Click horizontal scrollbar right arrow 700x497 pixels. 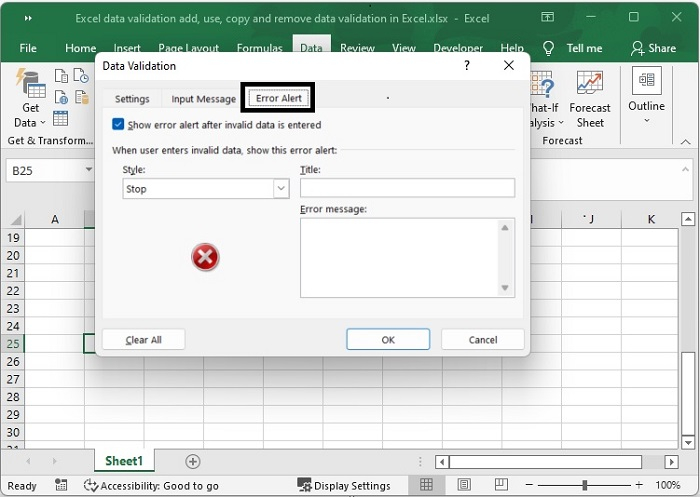click(671, 461)
